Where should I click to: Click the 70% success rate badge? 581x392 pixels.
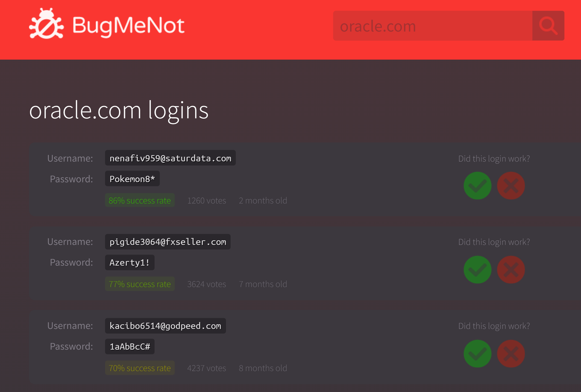pos(140,368)
